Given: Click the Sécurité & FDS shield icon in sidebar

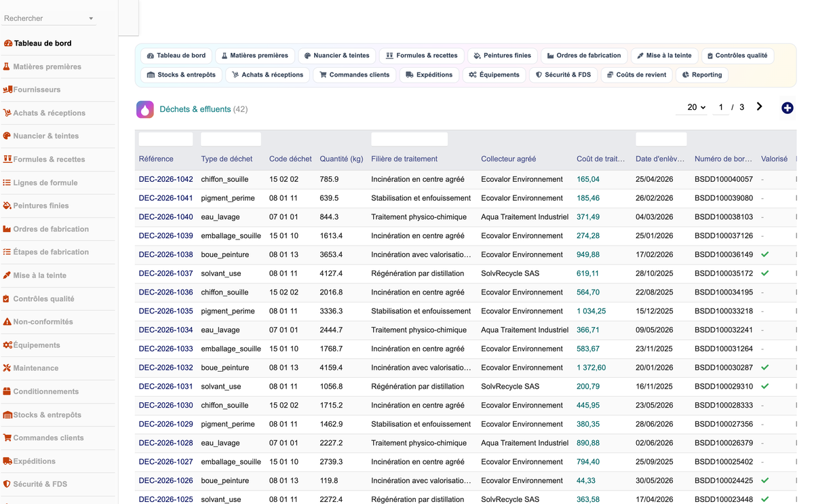Looking at the screenshot, I should [x=7, y=484].
